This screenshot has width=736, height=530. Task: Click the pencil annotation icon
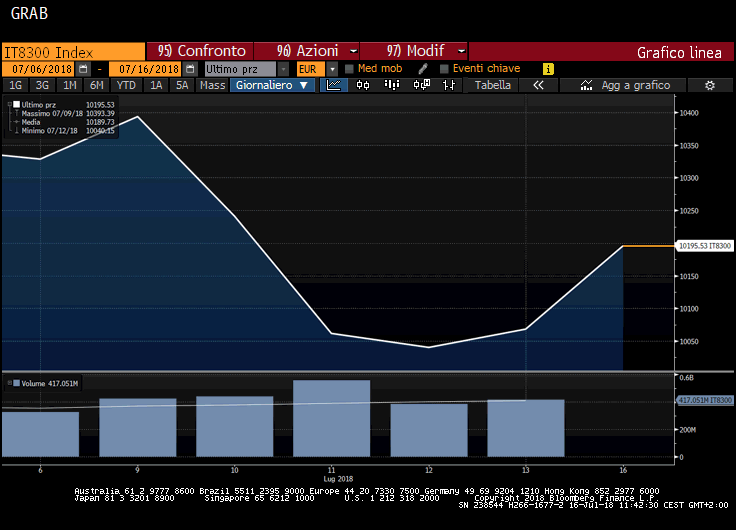pos(422,69)
